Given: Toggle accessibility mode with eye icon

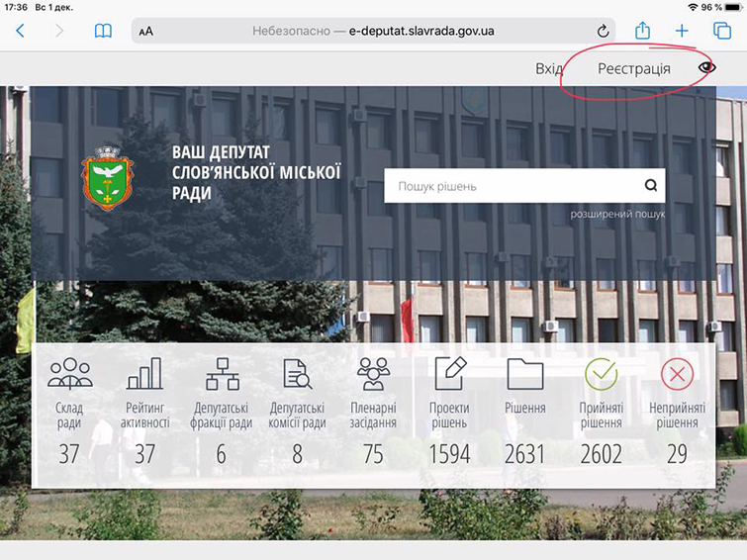Looking at the screenshot, I should (x=706, y=68).
